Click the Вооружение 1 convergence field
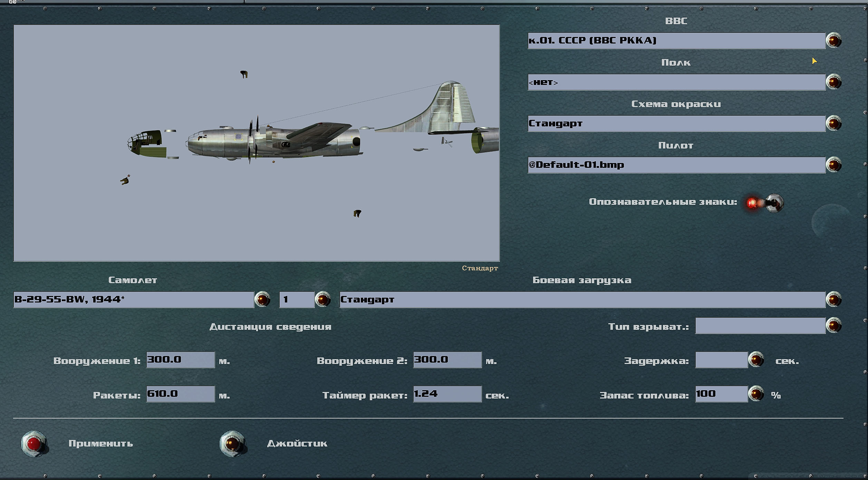This screenshot has height=480, width=868. [180, 360]
